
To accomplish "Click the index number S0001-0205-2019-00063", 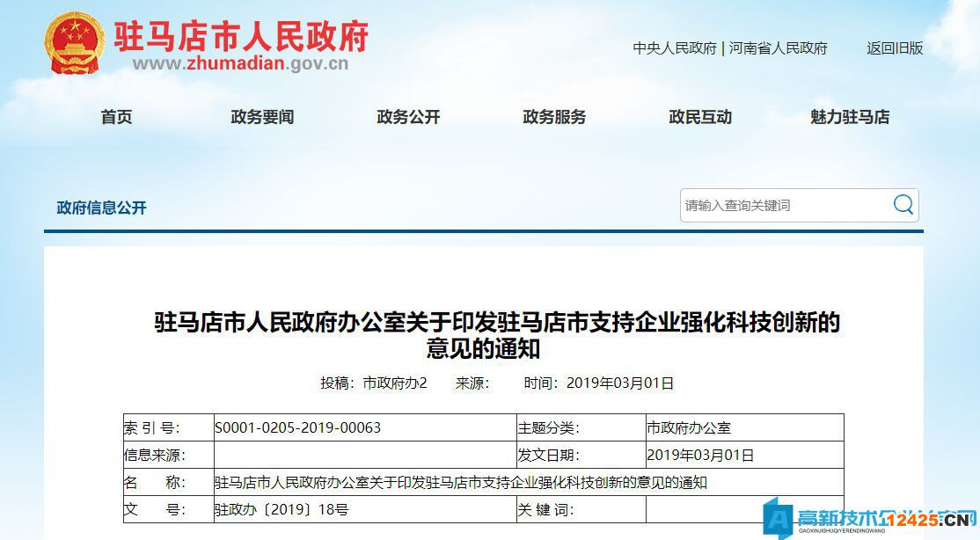I will pyautogui.click(x=297, y=427).
